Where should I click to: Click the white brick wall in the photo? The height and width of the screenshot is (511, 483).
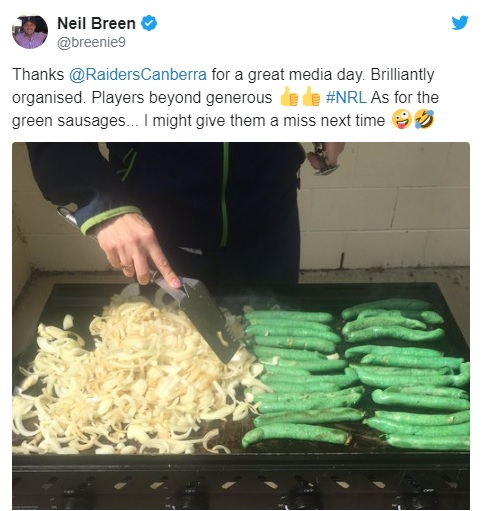pos(387,207)
